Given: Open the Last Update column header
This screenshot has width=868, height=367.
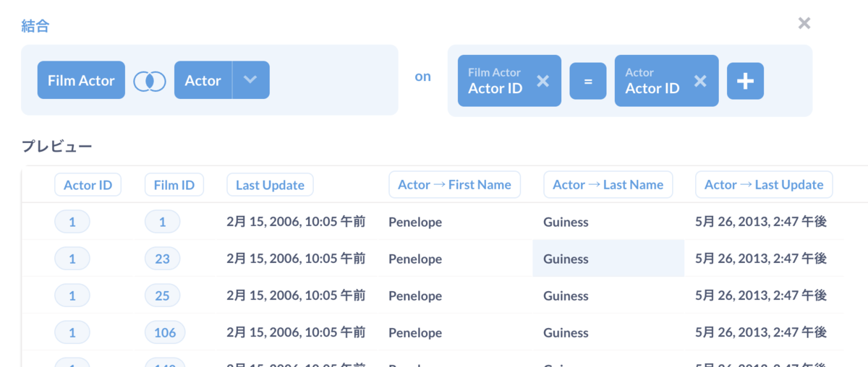Looking at the screenshot, I should (x=270, y=185).
